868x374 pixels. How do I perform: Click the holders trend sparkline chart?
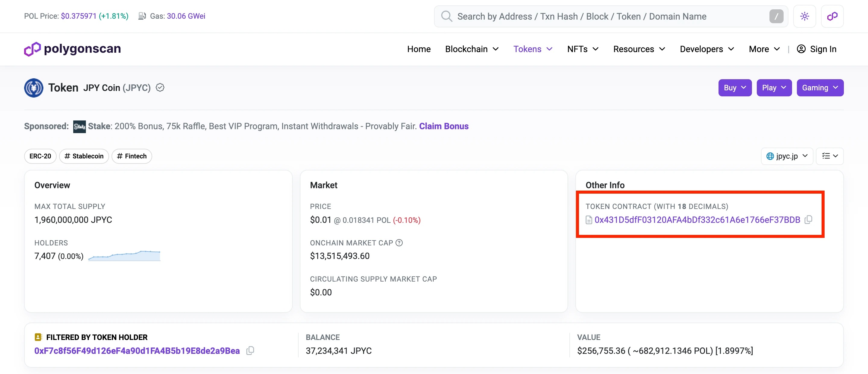(124, 255)
